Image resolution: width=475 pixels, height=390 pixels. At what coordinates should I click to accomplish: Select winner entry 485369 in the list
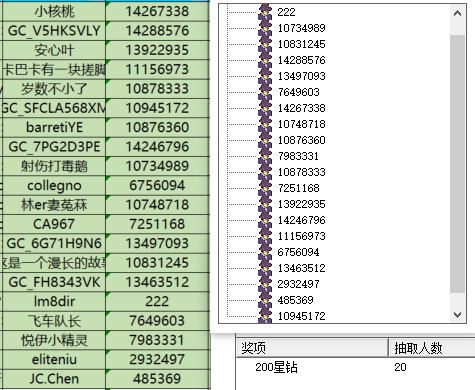pyautogui.click(x=295, y=300)
